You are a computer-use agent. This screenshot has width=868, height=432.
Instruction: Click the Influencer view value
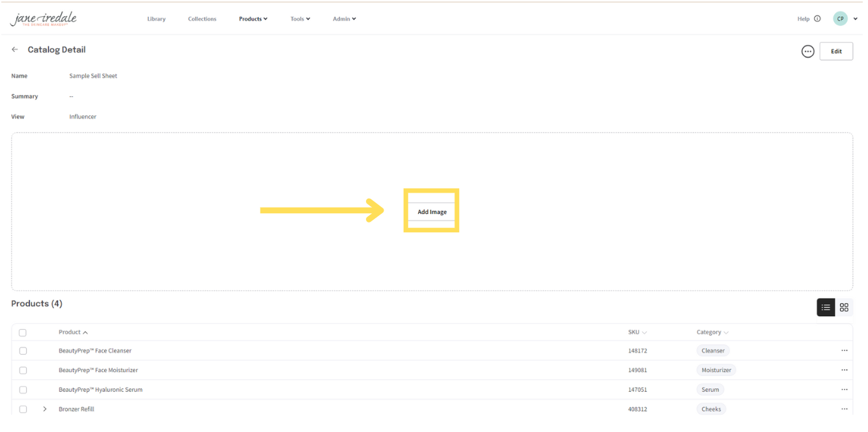pos(83,117)
